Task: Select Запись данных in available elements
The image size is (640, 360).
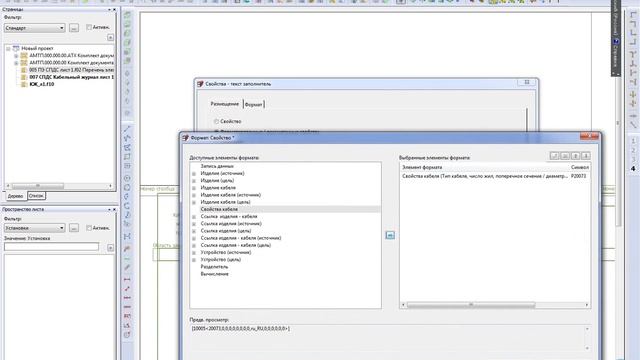Action: pos(217,166)
